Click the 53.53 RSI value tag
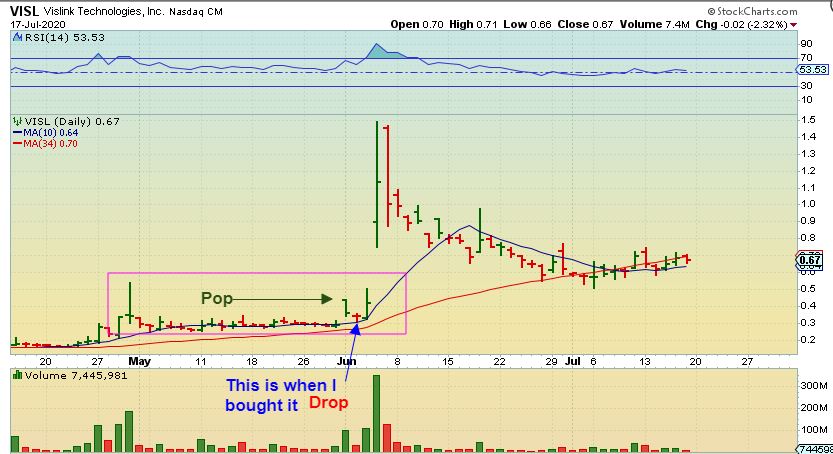Viewport: 833px width, 454px height. click(x=812, y=70)
